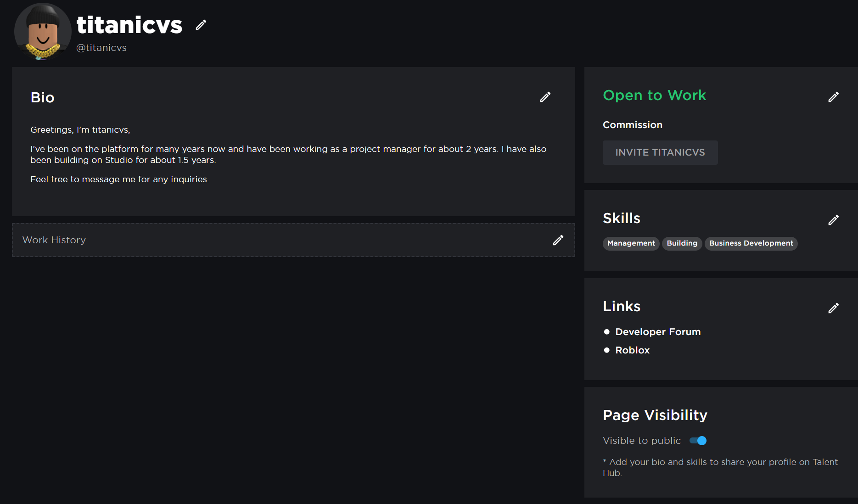Open the Links edit pencil icon
Viewport: 858px width, 504px height.
(834, 308)
